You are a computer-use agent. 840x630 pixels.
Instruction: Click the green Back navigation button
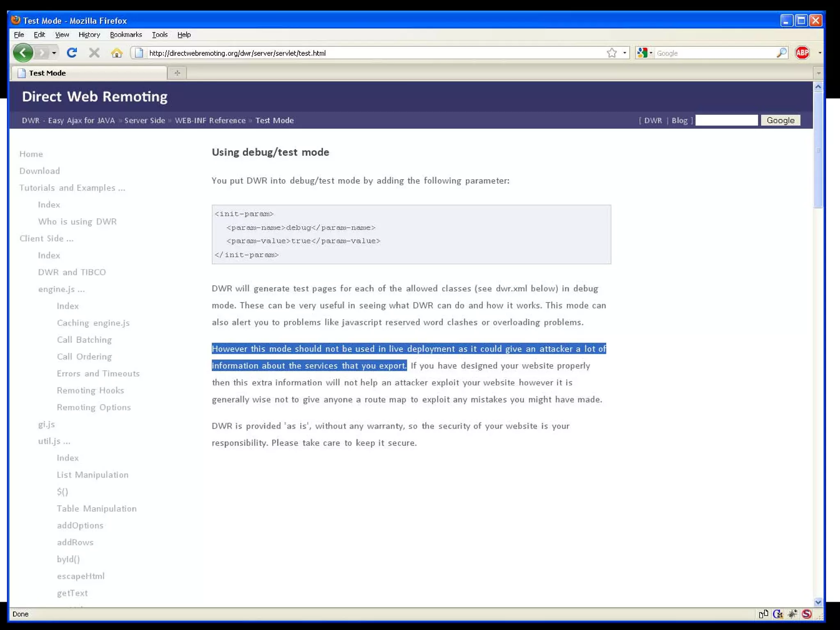(x=23, y=53)
